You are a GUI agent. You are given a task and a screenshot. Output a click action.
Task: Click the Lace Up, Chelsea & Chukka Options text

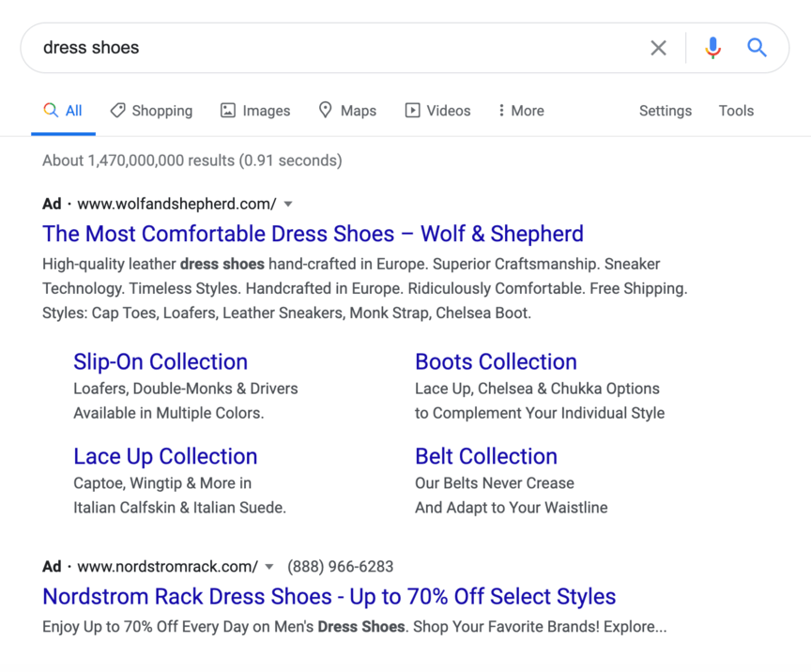538,389
